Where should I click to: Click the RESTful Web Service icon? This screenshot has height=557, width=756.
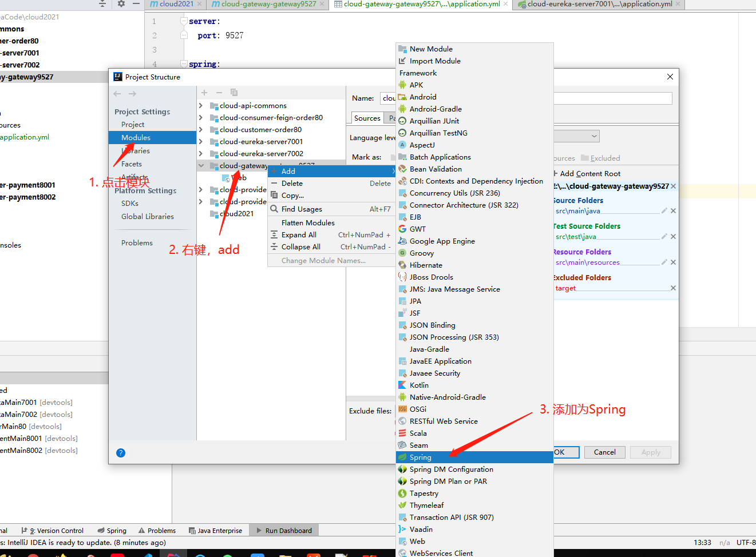[x=402, y=421]
